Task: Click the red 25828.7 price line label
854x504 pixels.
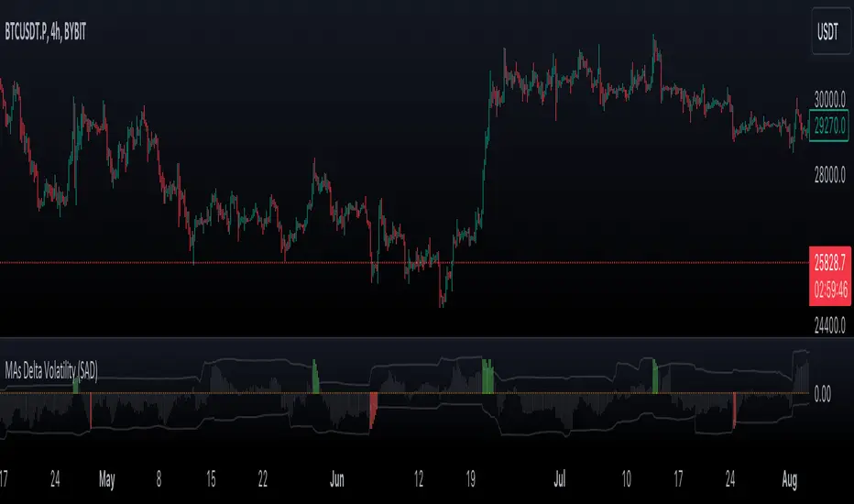Action: [x=830, y=263]
